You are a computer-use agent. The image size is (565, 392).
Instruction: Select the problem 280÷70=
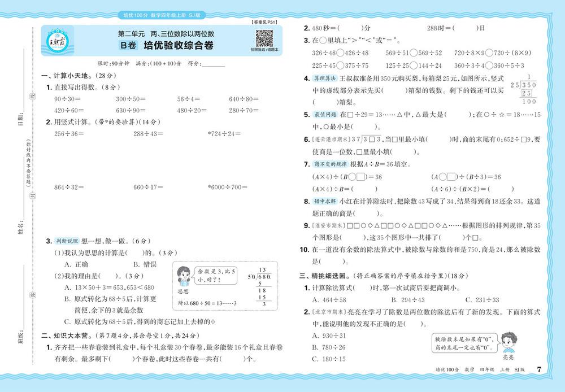244,110
